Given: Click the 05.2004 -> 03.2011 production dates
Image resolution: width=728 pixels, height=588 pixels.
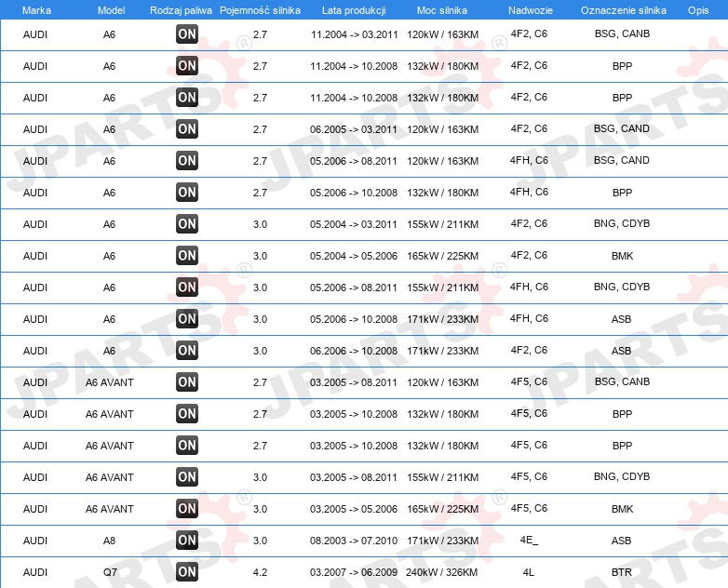Looking at the screenshot, I should pos(354,224).
